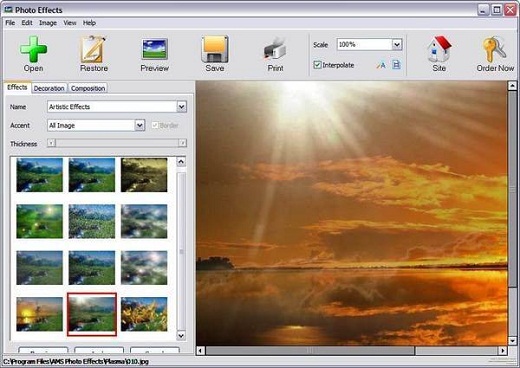This screenshot has width=520, height=368.
Task: Click the image horizontal scrollbar thumb
Action: 310,351
